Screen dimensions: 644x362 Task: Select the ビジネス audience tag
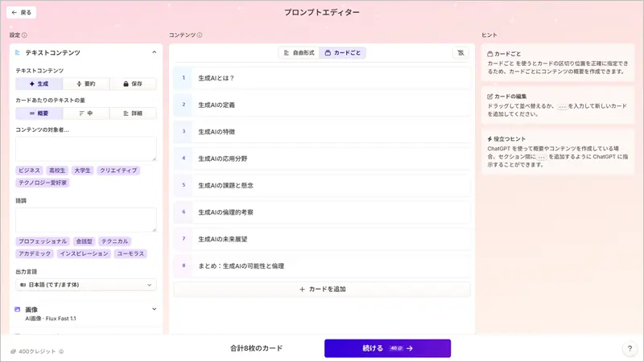pos(29,171)
